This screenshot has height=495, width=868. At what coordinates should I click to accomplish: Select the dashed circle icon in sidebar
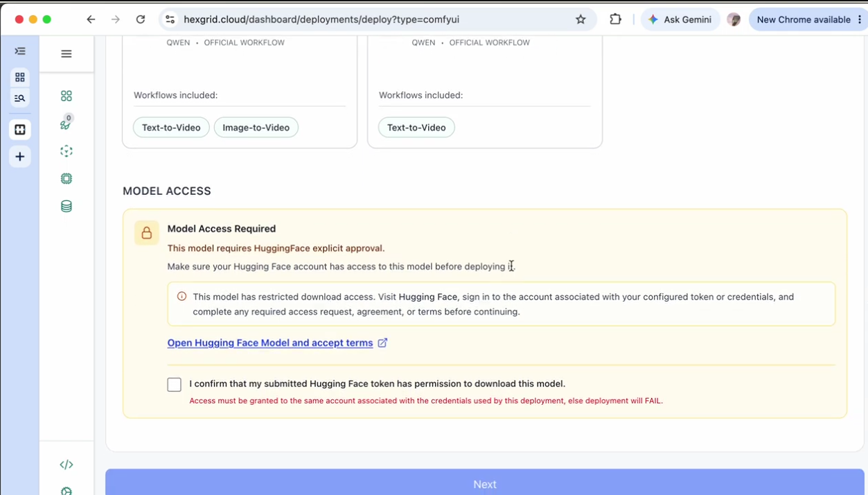[67, 151]
